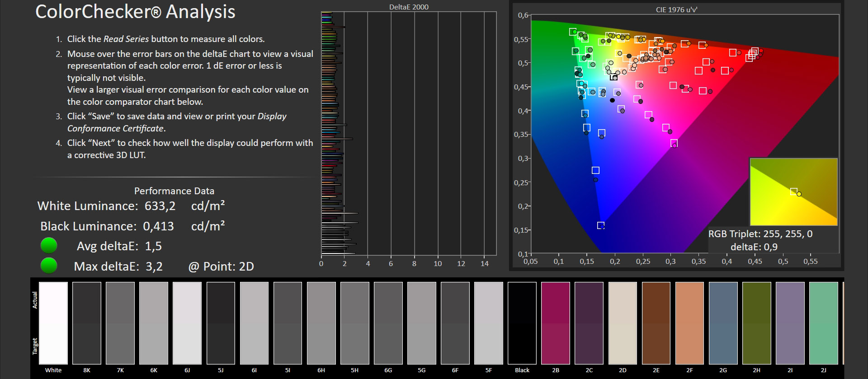Select the 6H gray swatch
The image size is (868, 379).
click(x=321, y=323)
